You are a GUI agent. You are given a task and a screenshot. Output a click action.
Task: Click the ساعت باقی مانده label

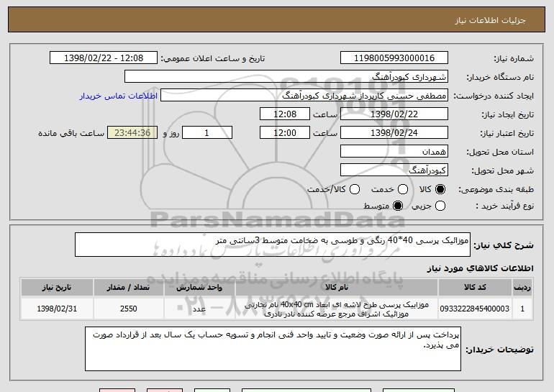click(x=71, y=133)
